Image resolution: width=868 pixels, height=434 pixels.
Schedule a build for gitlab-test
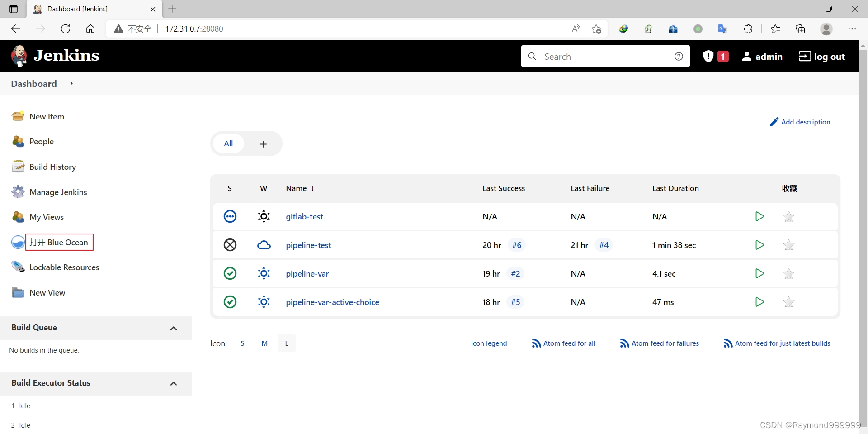click(759, 216)
